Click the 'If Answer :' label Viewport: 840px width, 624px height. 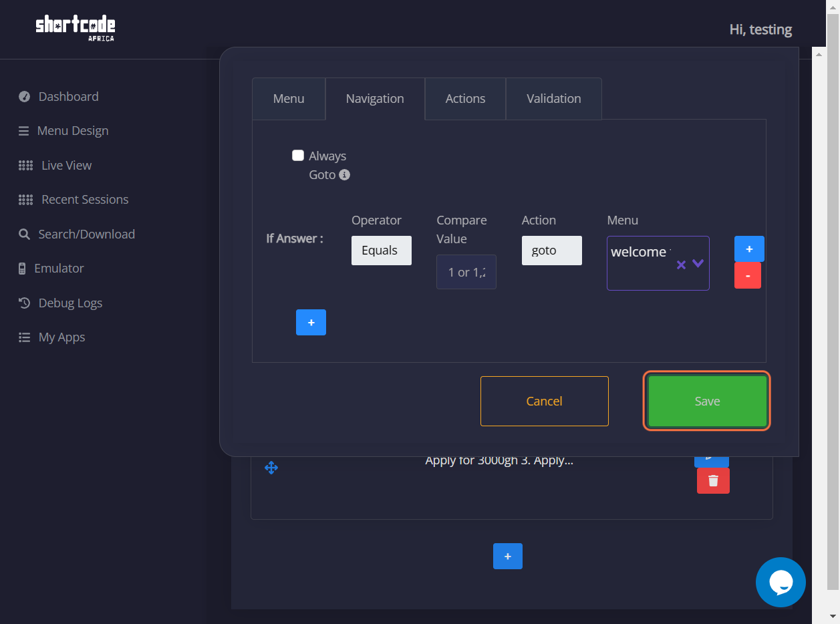[x=295, y=239]
